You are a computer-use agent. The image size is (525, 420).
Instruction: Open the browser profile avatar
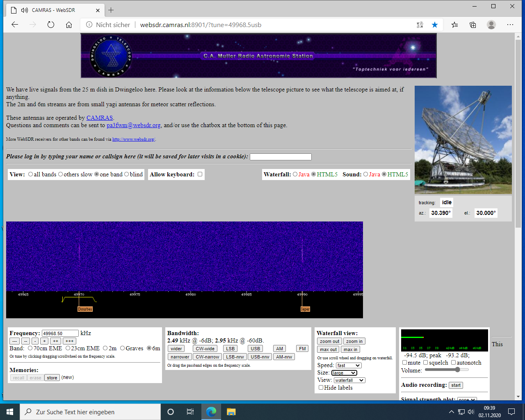click(x=491, y=25)
